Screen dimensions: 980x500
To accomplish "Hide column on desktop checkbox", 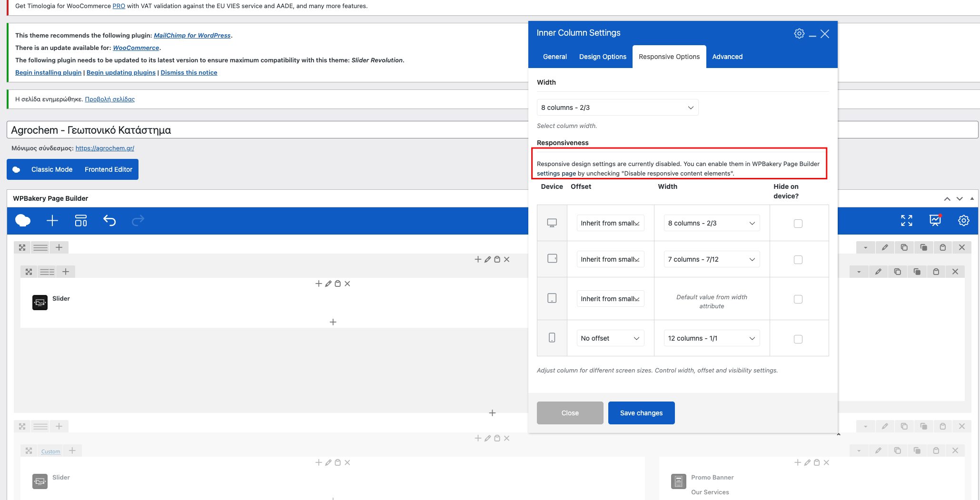I will point(798,224).
